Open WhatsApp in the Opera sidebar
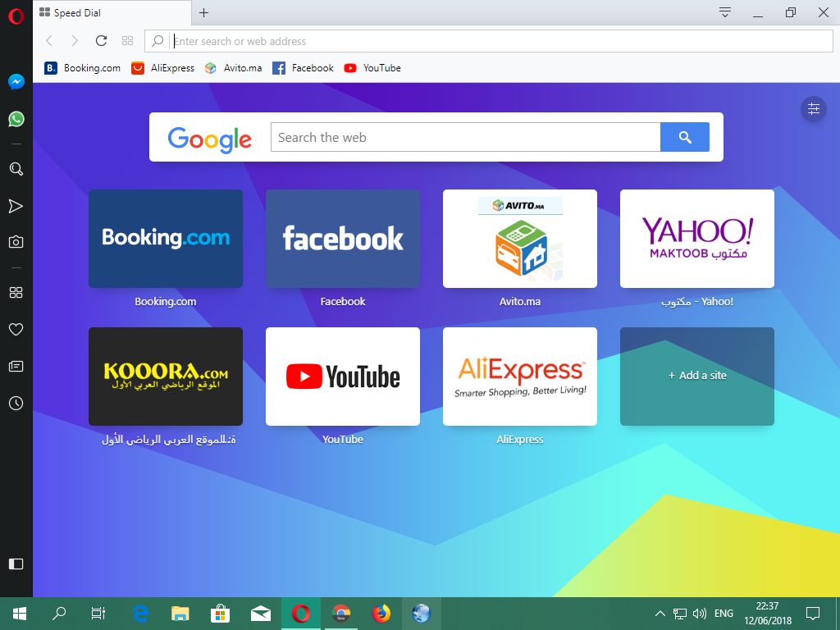840x630 pixels. coord(16,119)
